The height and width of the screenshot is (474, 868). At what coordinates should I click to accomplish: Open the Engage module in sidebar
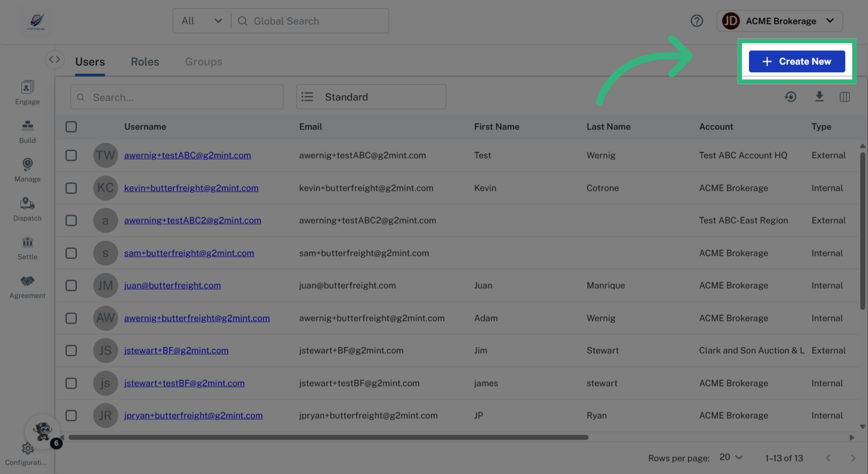[x=27, y=93]
